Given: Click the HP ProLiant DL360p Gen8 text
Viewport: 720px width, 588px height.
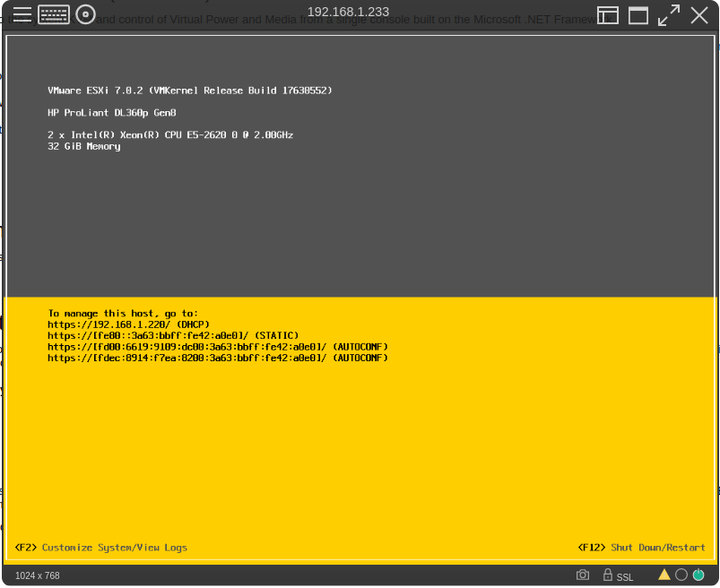Looking at the screenshot, I should 112,113.
